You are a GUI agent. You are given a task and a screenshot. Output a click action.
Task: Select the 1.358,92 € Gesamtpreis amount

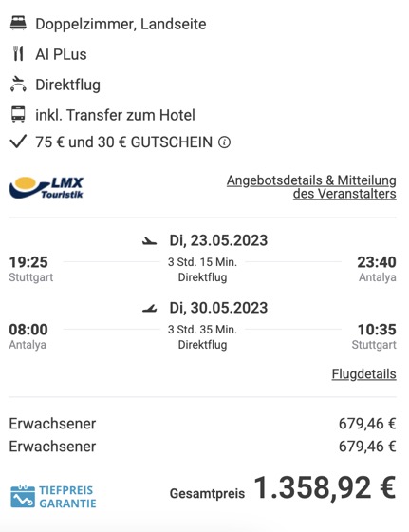pyautogui.click(x=325, y=488)
